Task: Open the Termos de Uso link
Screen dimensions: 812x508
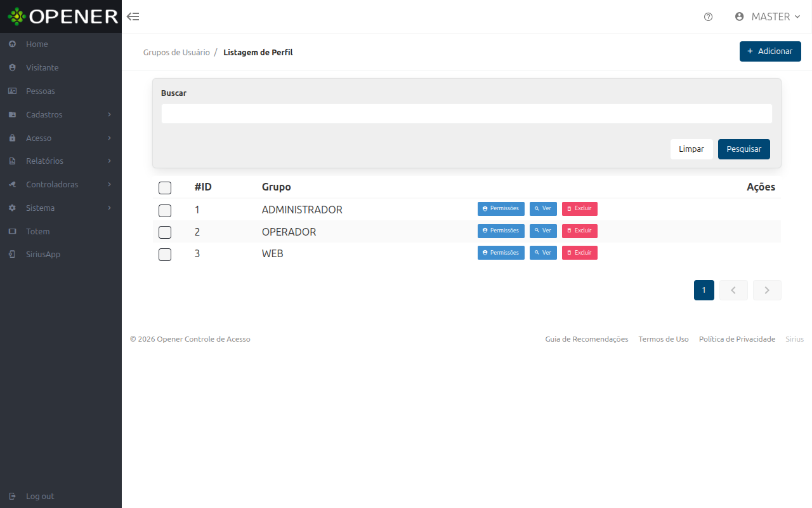Action: coord(664,339)
